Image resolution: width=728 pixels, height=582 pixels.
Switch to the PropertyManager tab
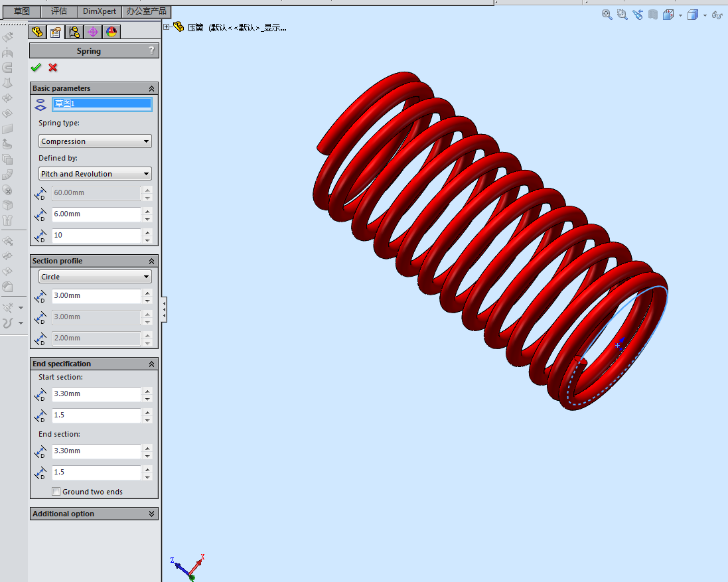click(56, 32)
